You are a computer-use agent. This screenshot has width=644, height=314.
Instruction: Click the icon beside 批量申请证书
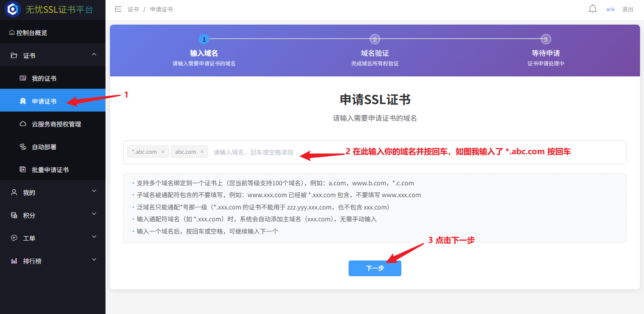(23, 170)
